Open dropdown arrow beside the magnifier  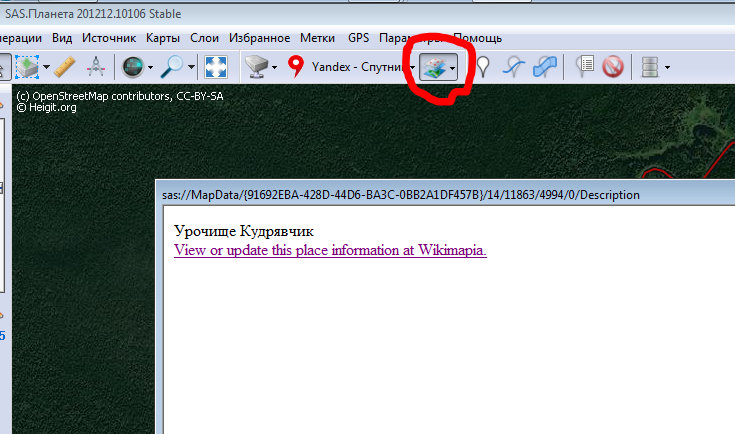point(190,68)
